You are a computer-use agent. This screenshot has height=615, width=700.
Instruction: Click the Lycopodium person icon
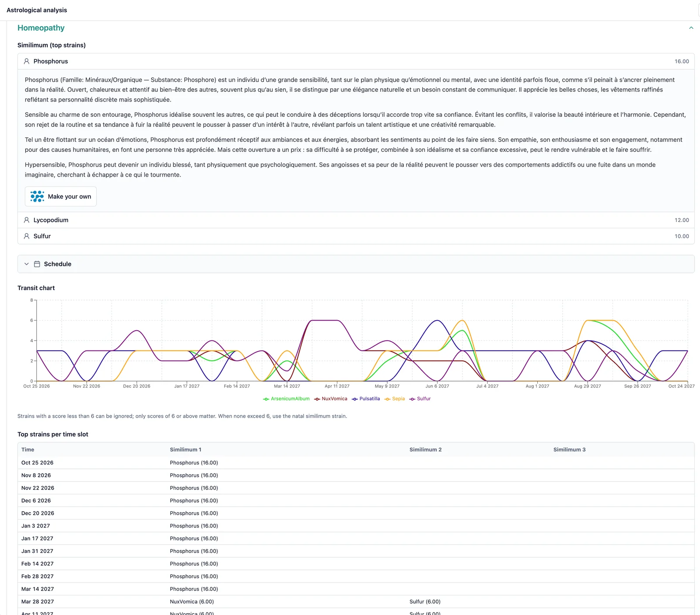[27, 220]
